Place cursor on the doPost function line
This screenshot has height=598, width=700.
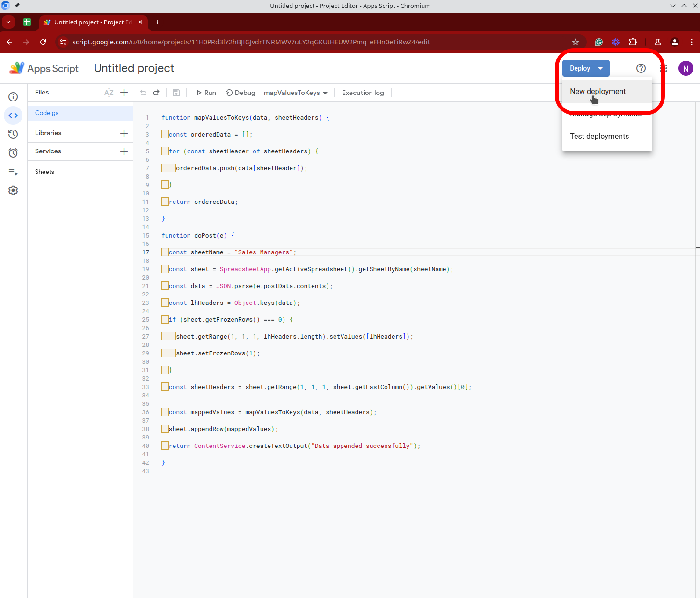pyautogui.click(x=198, y=236)
